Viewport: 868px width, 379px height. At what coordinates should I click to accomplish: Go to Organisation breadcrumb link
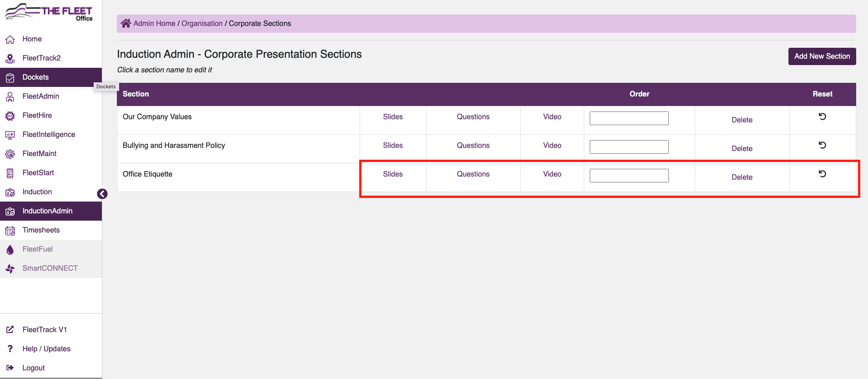pyautogui.click(x=202, y=23)
